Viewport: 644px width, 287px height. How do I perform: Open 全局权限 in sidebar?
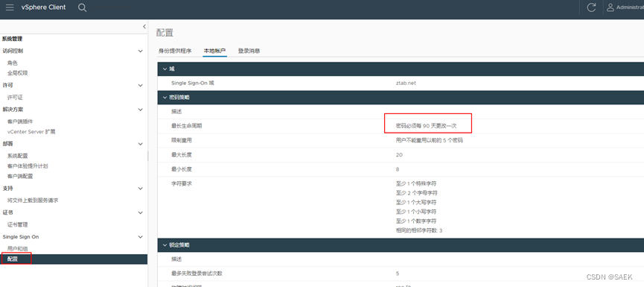pyautogui.click(x=18, y=73)
